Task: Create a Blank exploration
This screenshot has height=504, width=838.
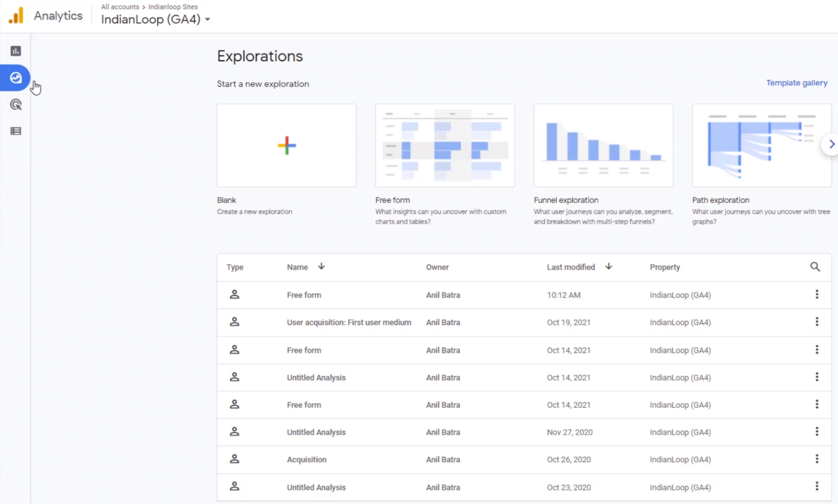Action: tap(286, 145)
